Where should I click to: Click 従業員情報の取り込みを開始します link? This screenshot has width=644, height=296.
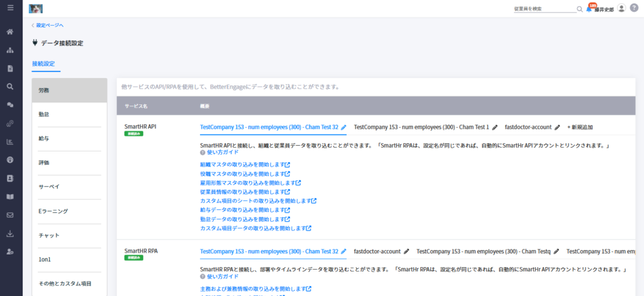point(245,192)
